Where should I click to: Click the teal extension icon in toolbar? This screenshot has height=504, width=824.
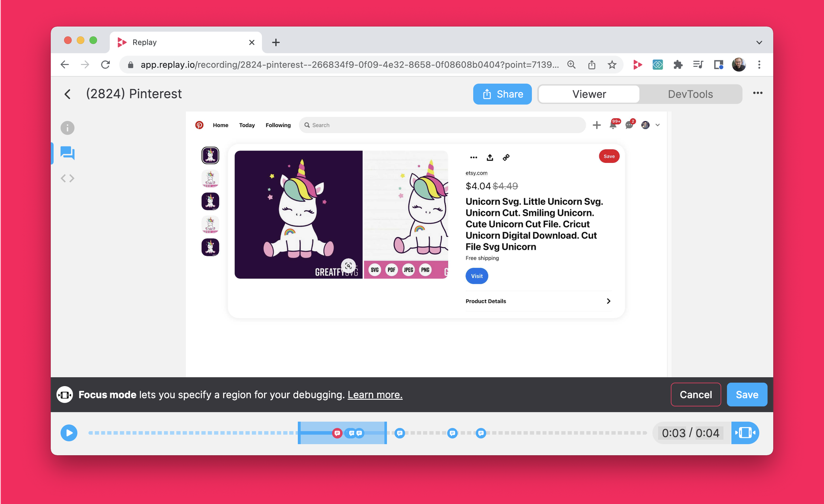pos(657,64)
